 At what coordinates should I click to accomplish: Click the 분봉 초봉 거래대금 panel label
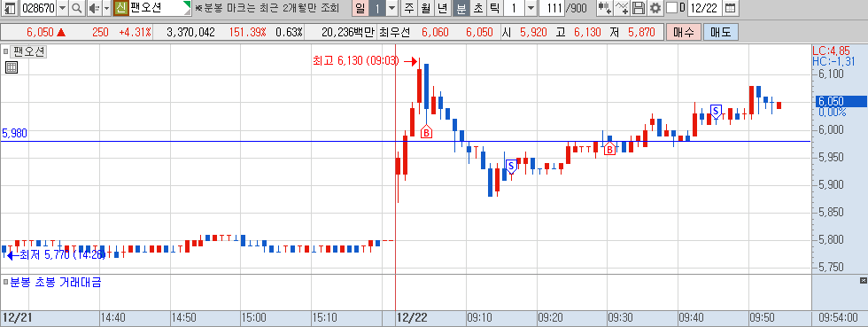click(56, 282)
